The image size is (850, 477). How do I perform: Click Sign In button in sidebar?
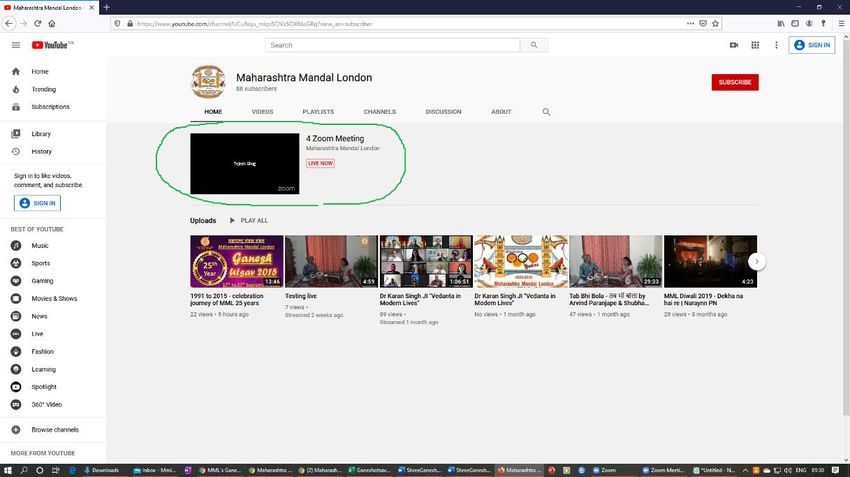37,203
